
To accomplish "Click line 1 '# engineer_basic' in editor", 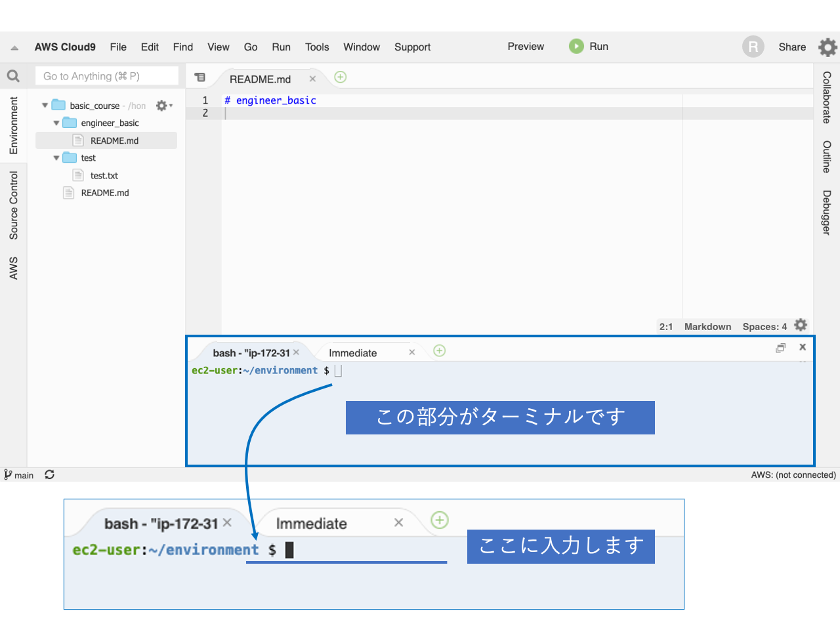I will pos(270,100).
